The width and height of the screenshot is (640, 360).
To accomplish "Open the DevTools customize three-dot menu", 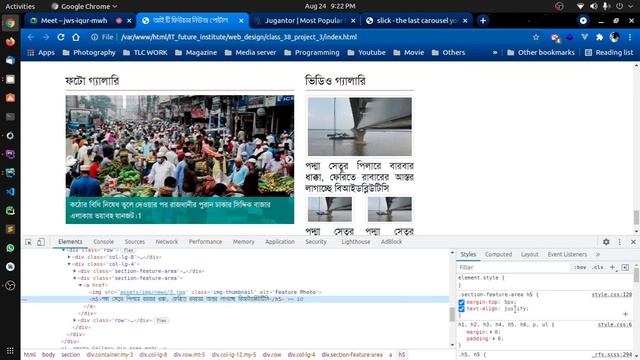I will [x=620, y=242].
